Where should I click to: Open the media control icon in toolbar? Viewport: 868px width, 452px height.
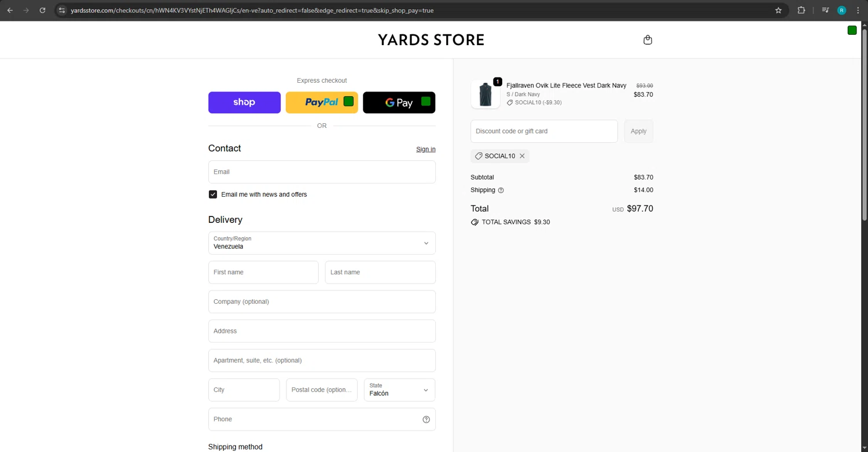coord(826,10)
